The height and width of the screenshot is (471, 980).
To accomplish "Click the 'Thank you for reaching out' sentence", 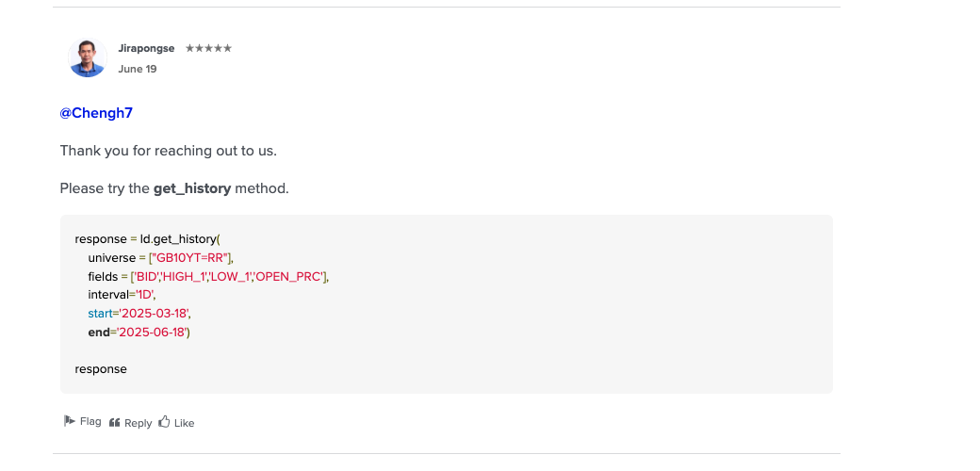I will pyautogui.click(x=168, y=151).
